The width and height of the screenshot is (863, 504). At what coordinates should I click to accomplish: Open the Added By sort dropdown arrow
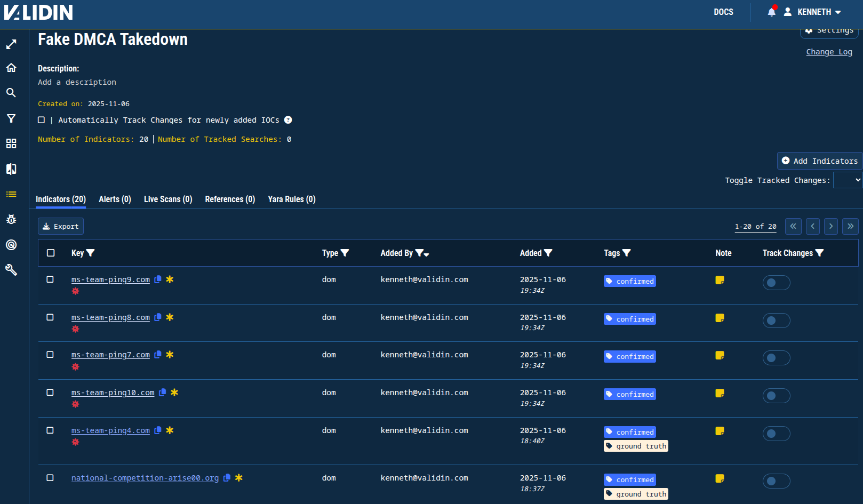pyautogui.click(x=427, y=255)
